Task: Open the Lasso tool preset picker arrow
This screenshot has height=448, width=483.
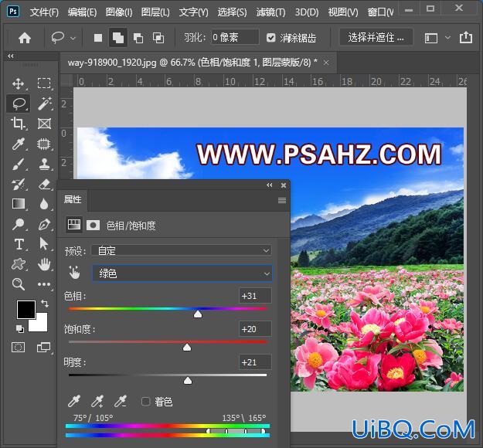Action: [73, 39]
